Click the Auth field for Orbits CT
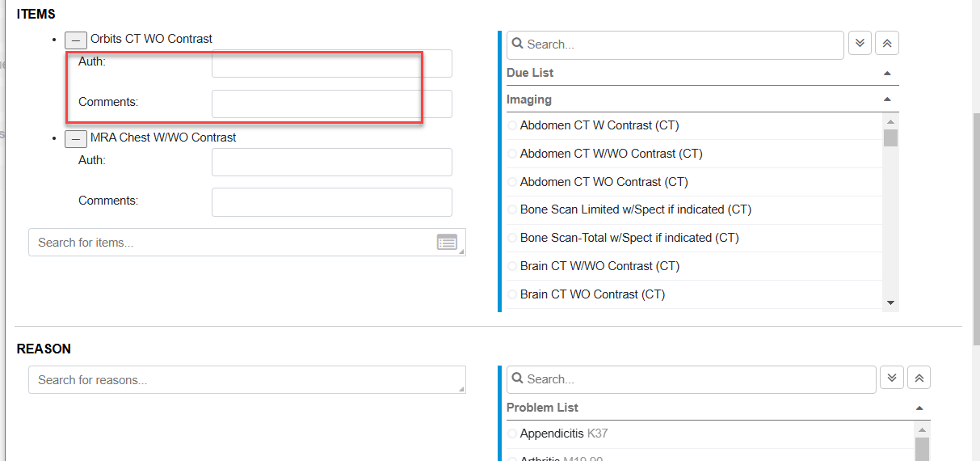Viewport: 980px width, 461px height. coord(331,63)
